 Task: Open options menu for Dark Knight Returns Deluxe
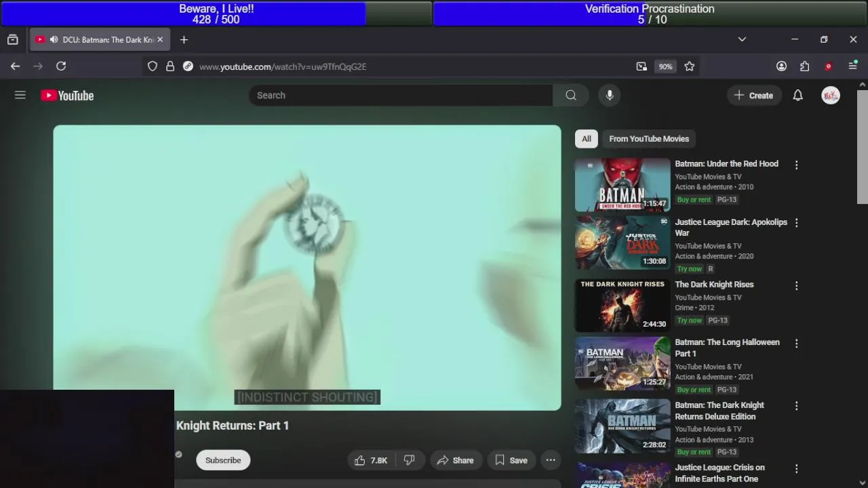[796, 406]
